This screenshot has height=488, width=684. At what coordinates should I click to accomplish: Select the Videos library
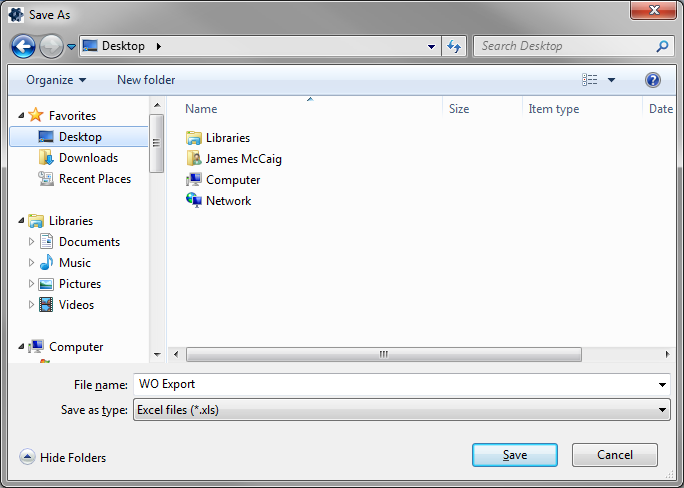[76, 304]
